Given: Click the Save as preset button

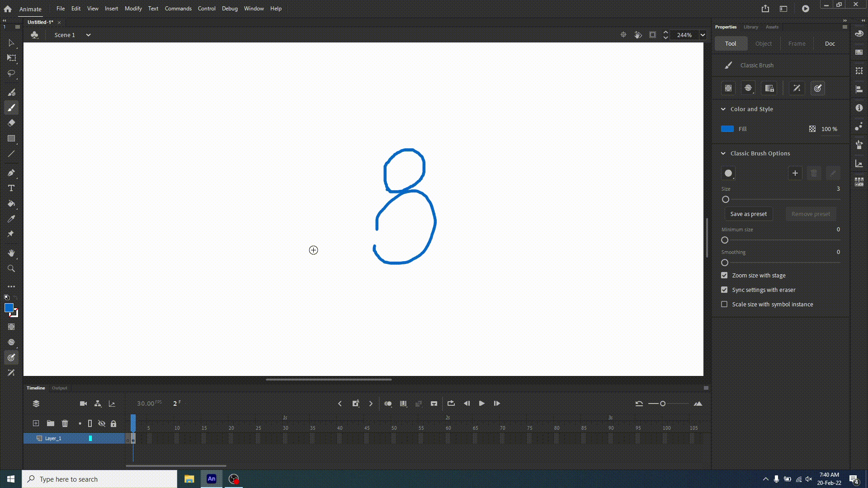Looking at the screenshot, I should coord(748,214).
